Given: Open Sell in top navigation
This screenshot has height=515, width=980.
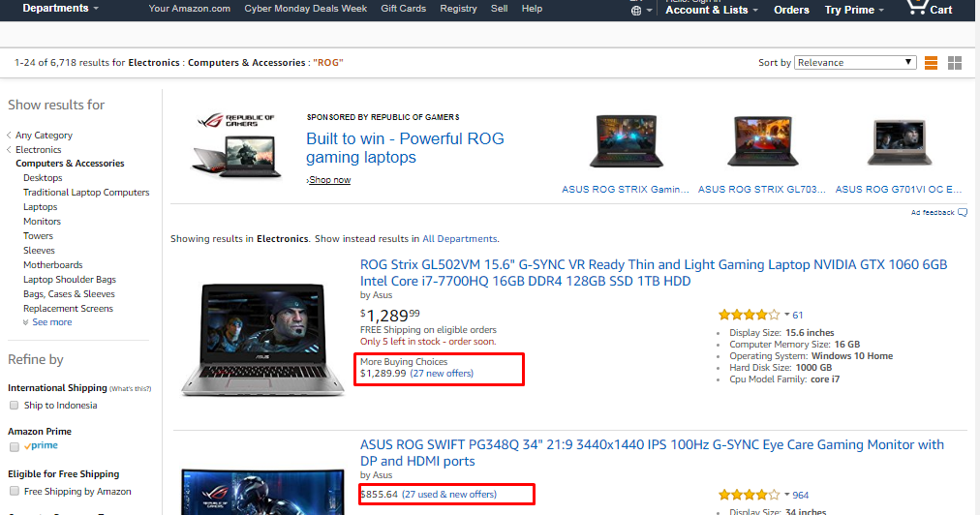Looking at the screenshot, I should pyautogui.click(x=499, y=9).
